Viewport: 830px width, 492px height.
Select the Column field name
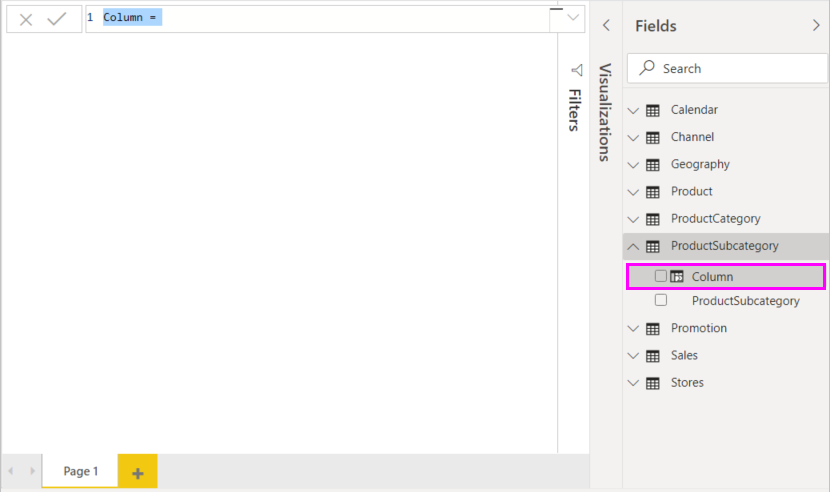tap(712, 276)
